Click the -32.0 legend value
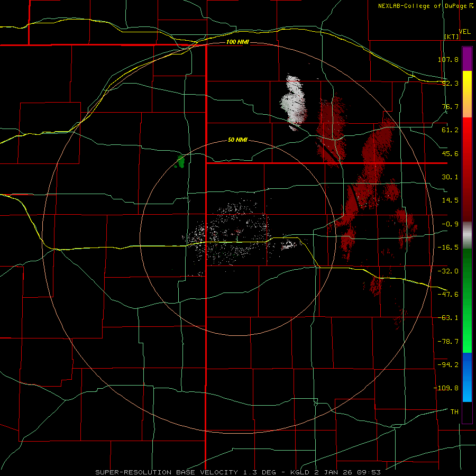This screenshot has height=476, width=476. click(448, 271)
